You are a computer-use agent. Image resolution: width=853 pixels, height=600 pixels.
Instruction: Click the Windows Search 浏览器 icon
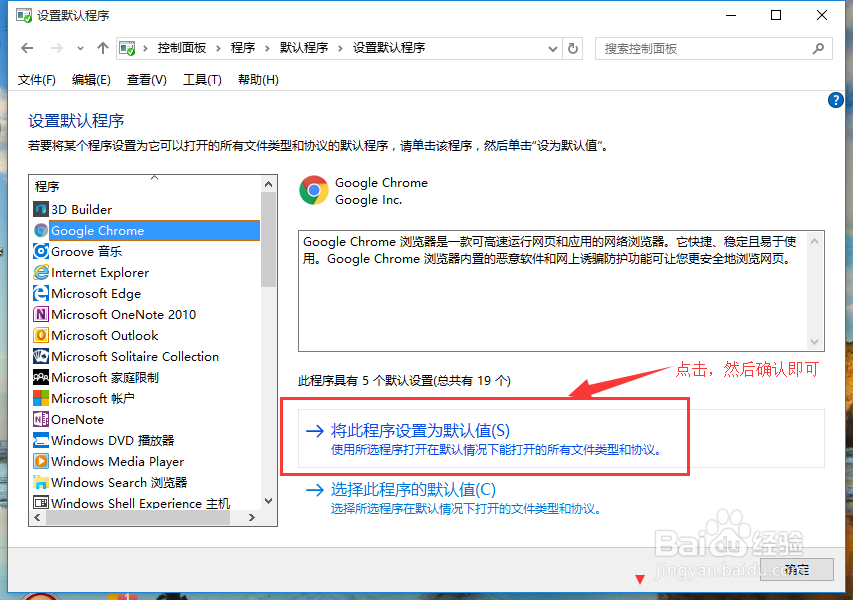pos(41,483)
